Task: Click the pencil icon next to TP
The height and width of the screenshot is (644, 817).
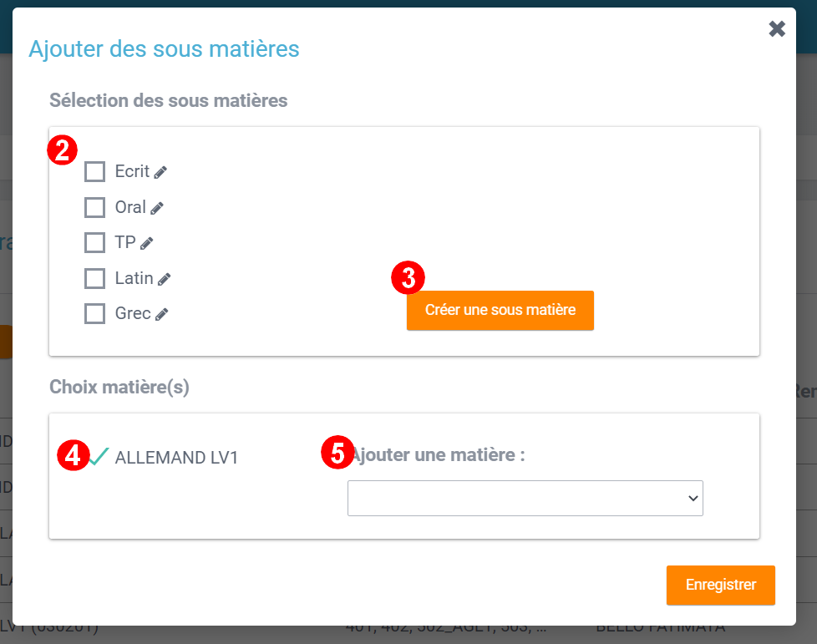Action: click(x=147, y=243)
